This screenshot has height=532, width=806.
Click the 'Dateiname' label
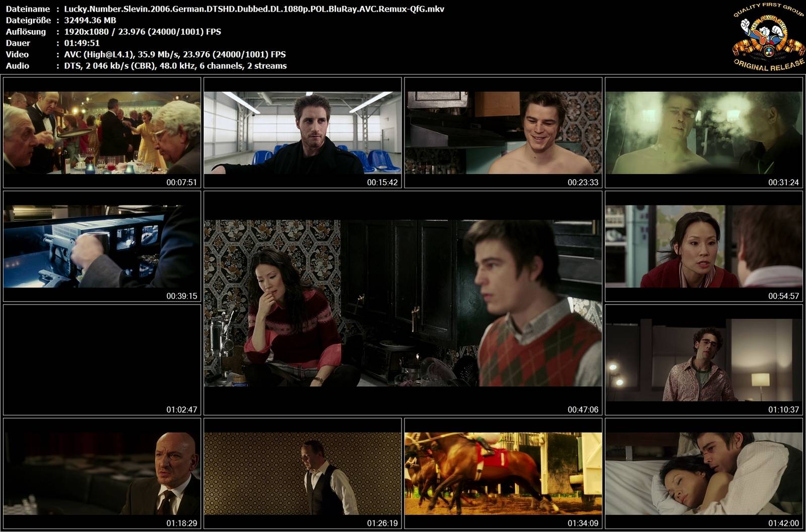coord(28,9)
